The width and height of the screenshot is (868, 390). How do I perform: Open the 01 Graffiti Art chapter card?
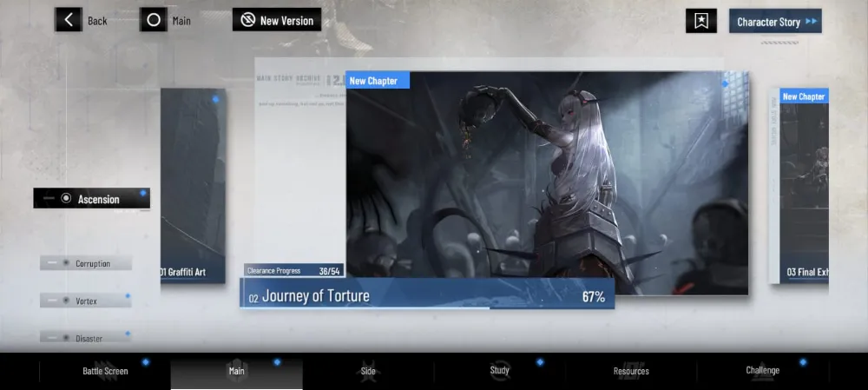pos(194,186)
